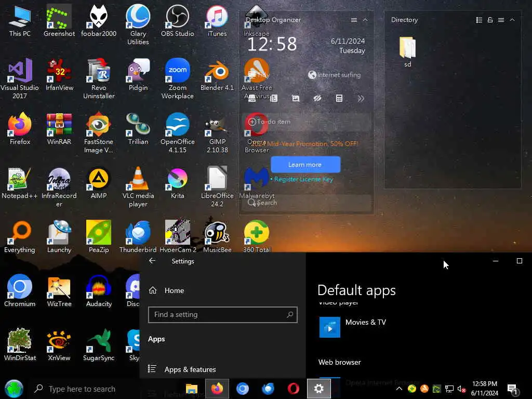Open WinDirStat desktop shortcut
This screenshot has width=532, height=399.
click(x=20, y=344)
